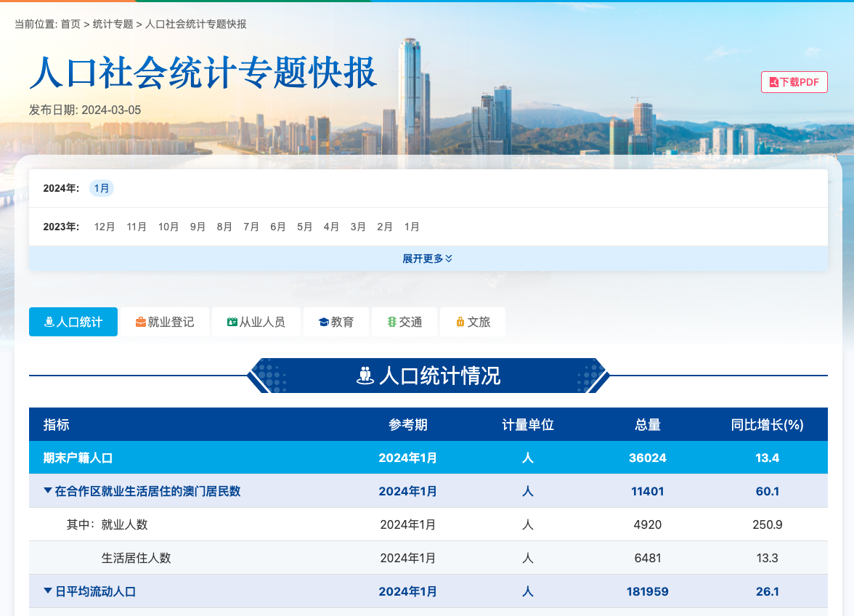
Task: Click the ID card icon for 从业人员
Action: click(232, 322)
